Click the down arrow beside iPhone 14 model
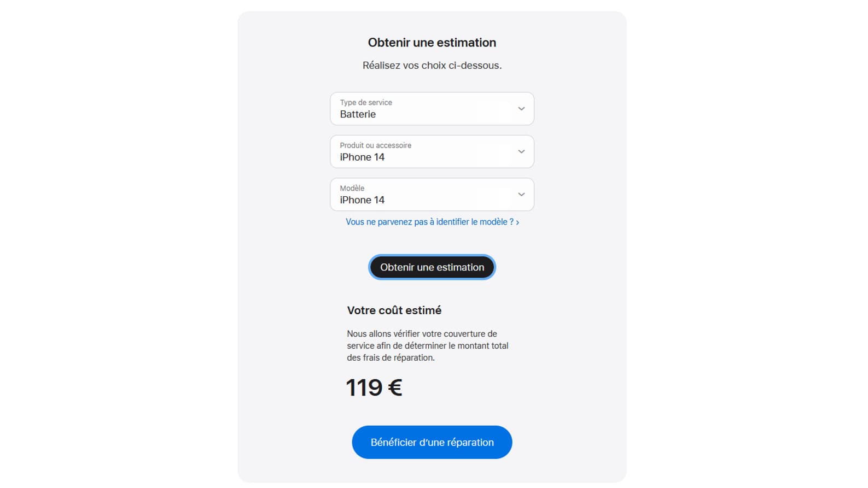 click(521, 194)
